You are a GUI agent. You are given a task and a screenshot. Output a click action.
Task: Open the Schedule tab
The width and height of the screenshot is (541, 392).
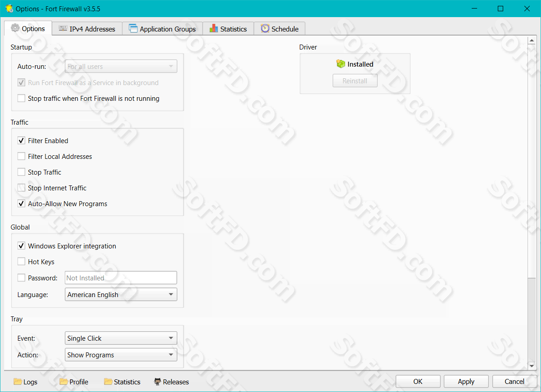click(x=280, y=28)
